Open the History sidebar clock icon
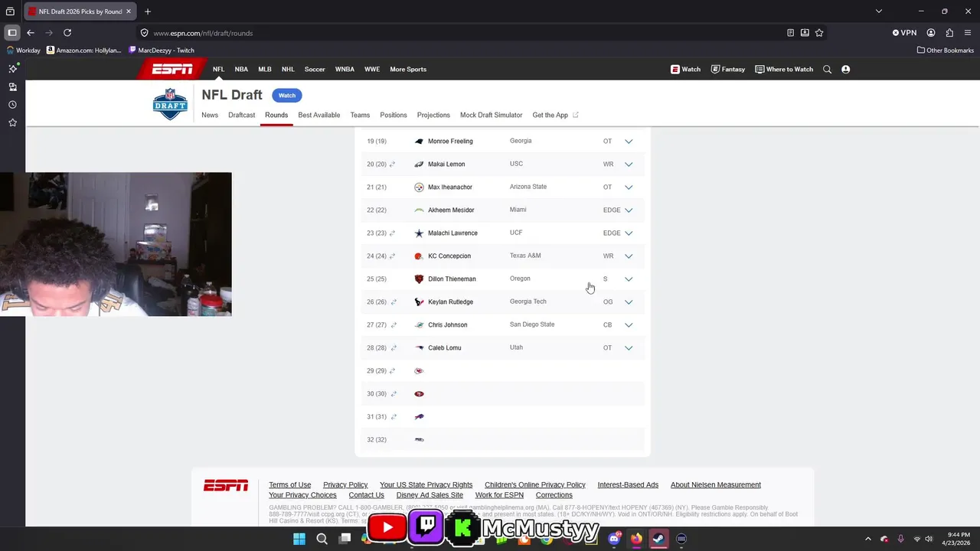Image resolution: width=980 pixels, height=551 pixels. [x=12, y=105]
